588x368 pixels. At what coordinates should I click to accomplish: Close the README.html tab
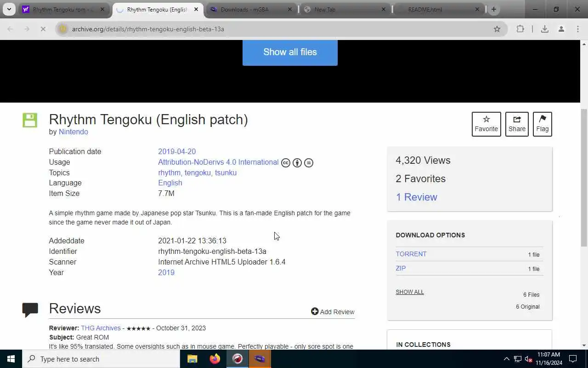pyautogui.click(x=477, y=9)
